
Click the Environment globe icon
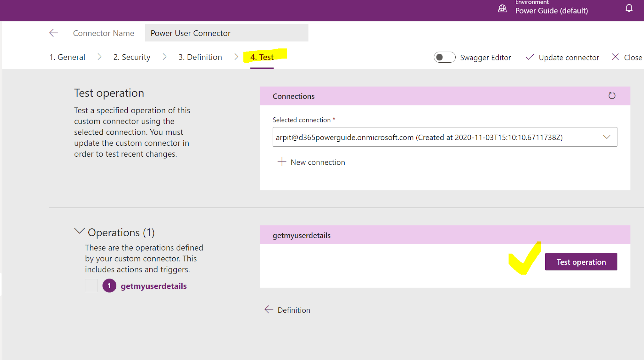point(502,8)
